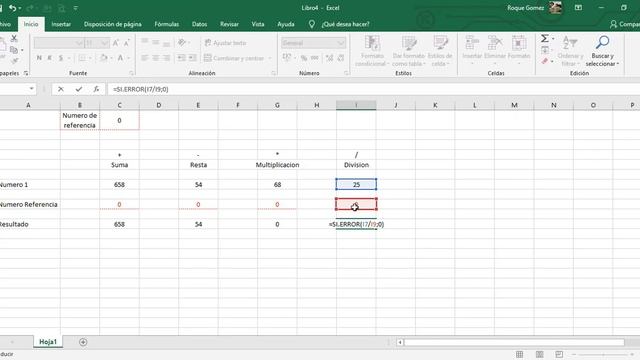Open Dar formato como tabla

[x=409, y=51]
